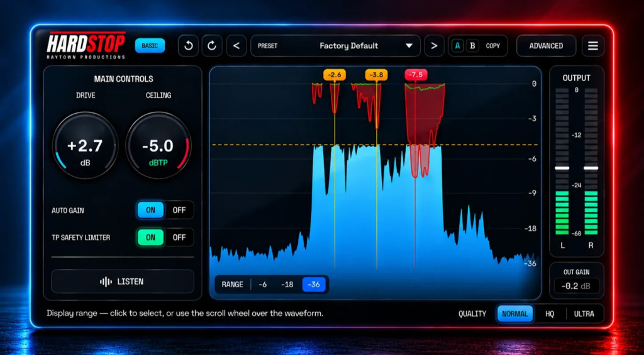The width and height of the screenshot is (644, 355).
Task: Open the Factory Default preset dropdown
Action: tap(336, 46)
